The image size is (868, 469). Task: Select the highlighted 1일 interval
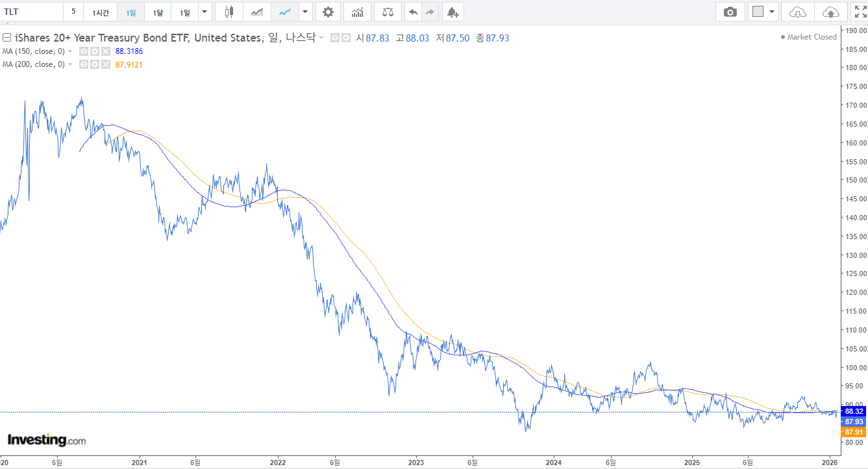click(x=131, y=12)
